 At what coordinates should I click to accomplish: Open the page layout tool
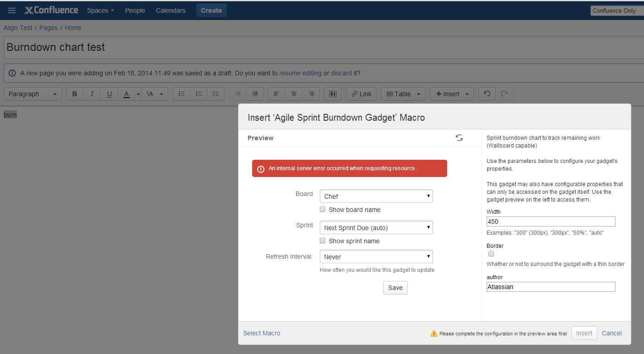[333, 94]
